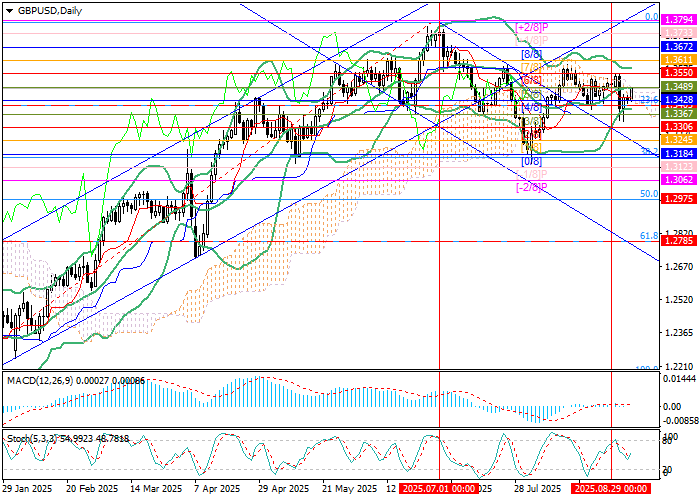
Task: Select the 1.2975 red price label
Action: (679, 198)
